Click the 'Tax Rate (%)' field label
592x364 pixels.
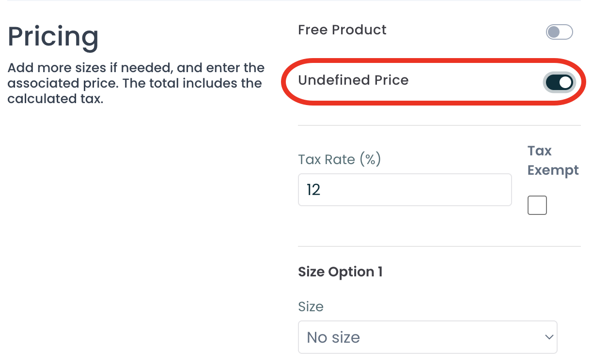click(339, 159)
